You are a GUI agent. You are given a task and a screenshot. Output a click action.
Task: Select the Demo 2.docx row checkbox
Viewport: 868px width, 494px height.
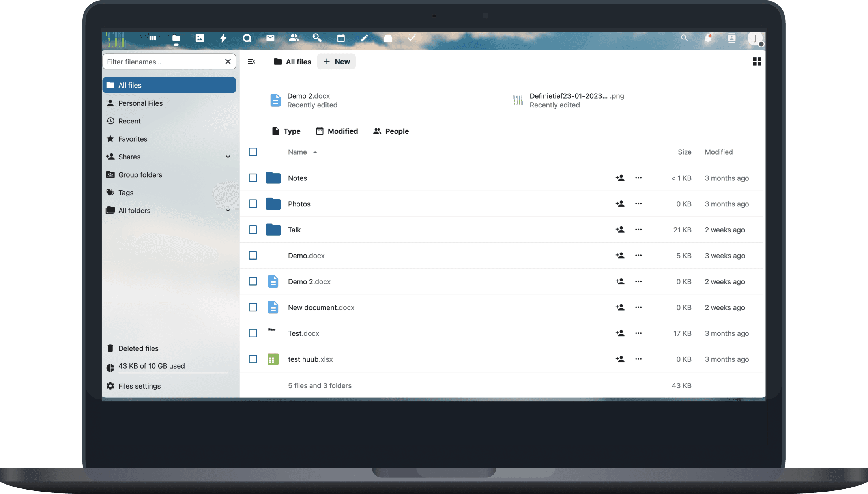click(x=253, y=281)
